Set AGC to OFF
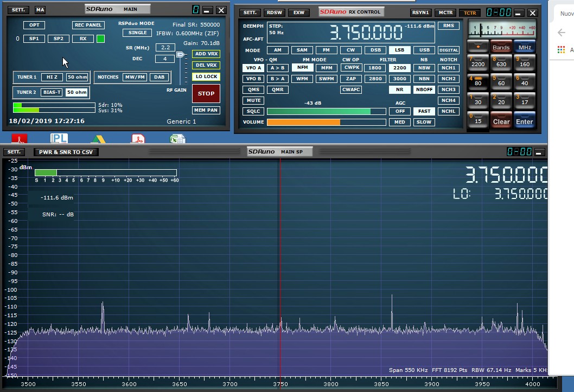Viewport: 574px width, 392px height. click(x=400, y=111)
